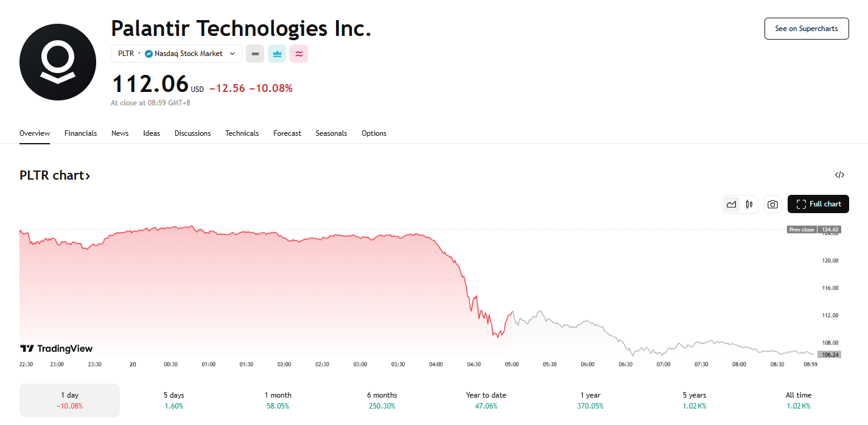
Task: Open the embed code icon
Action: click(x=839, y=175)
